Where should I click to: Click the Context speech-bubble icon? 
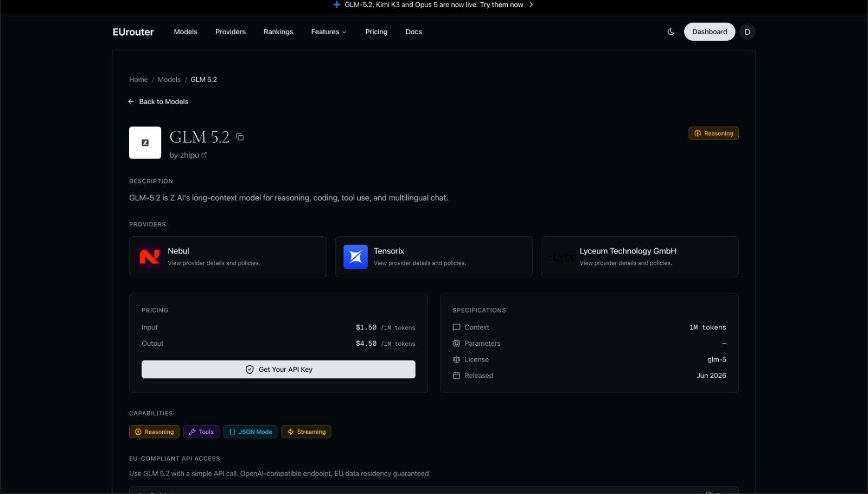click(x=456, y=327)
